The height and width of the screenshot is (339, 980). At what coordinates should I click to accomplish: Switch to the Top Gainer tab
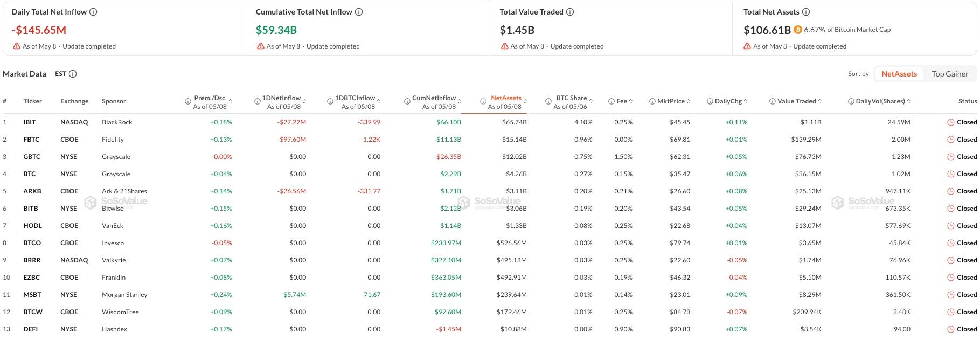pyautogui.click(x=950, y=74)
